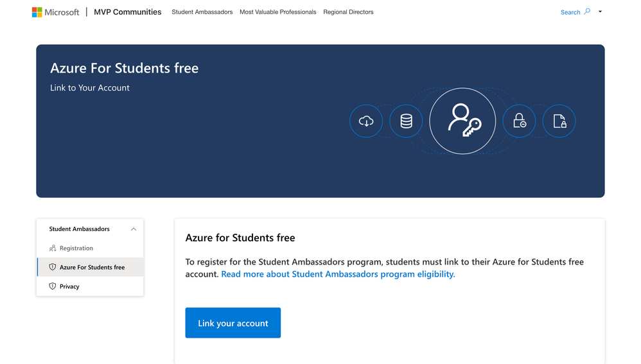The width and height of the screenshot is (641, 364).
Task: Open the Privacy sidebar item
Action: pyautogui.click(x=69, y=286)
